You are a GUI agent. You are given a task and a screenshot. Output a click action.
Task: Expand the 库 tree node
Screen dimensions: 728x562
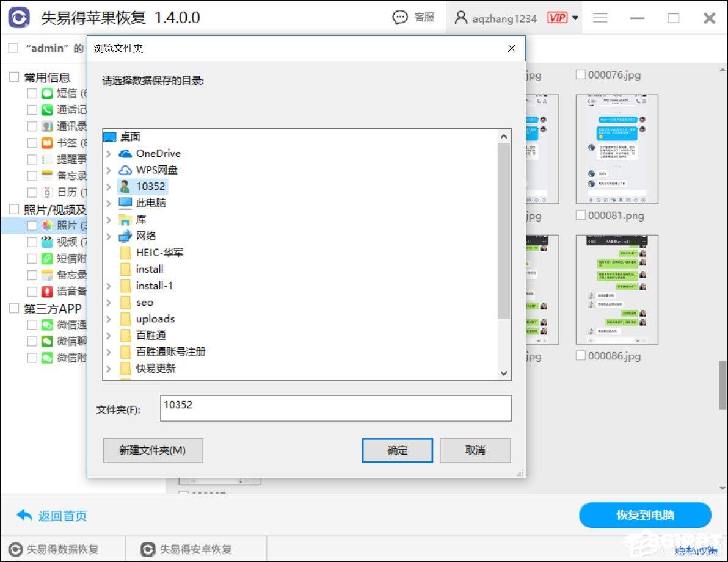pos(109,220)
